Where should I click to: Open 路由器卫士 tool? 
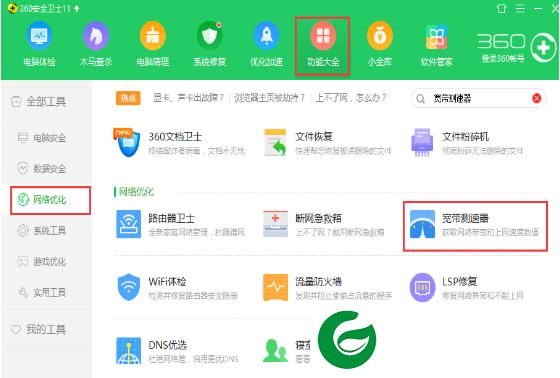(180, 224)
